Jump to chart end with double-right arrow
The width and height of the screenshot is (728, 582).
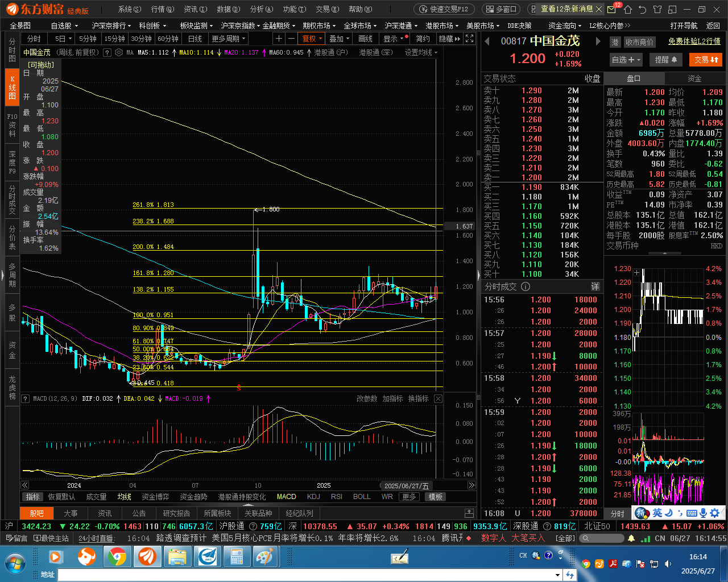click(x=471, y=485)
